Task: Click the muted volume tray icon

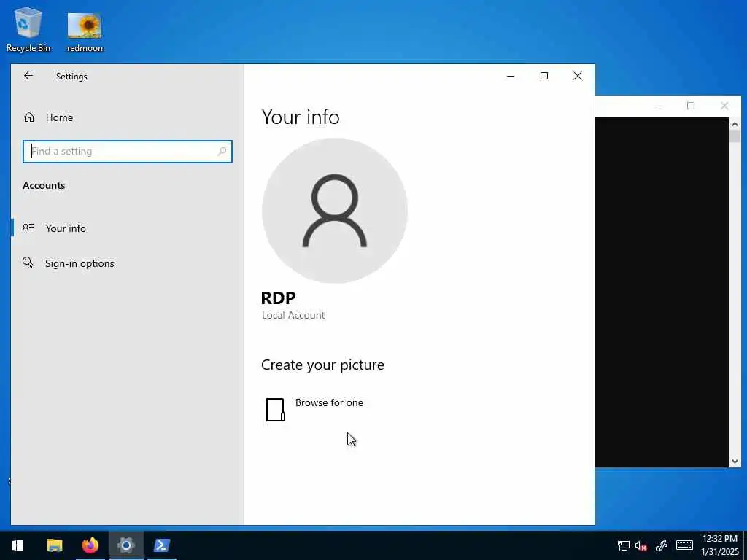Action: click(x=640, y=545)
